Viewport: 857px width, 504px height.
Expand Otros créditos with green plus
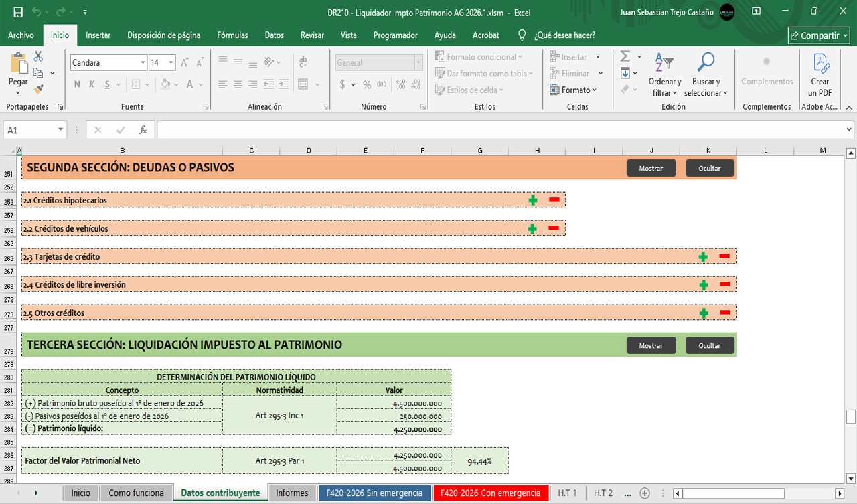click(x=703, y=313)
